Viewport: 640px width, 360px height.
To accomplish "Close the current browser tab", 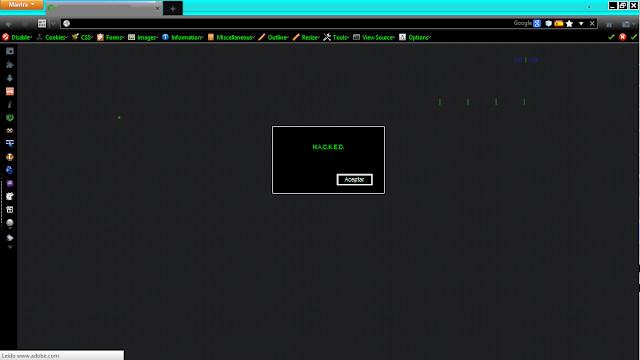I will (x=157, y=8).
